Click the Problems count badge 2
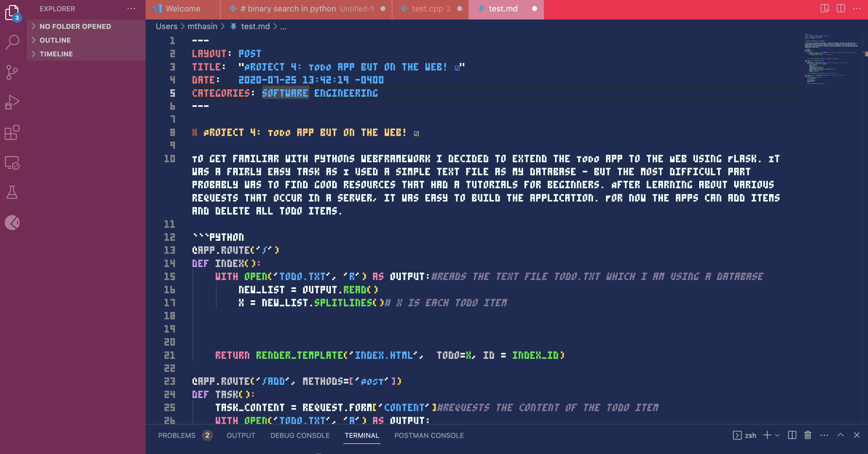This screenshot has width=868, height=454. point(207,435)
